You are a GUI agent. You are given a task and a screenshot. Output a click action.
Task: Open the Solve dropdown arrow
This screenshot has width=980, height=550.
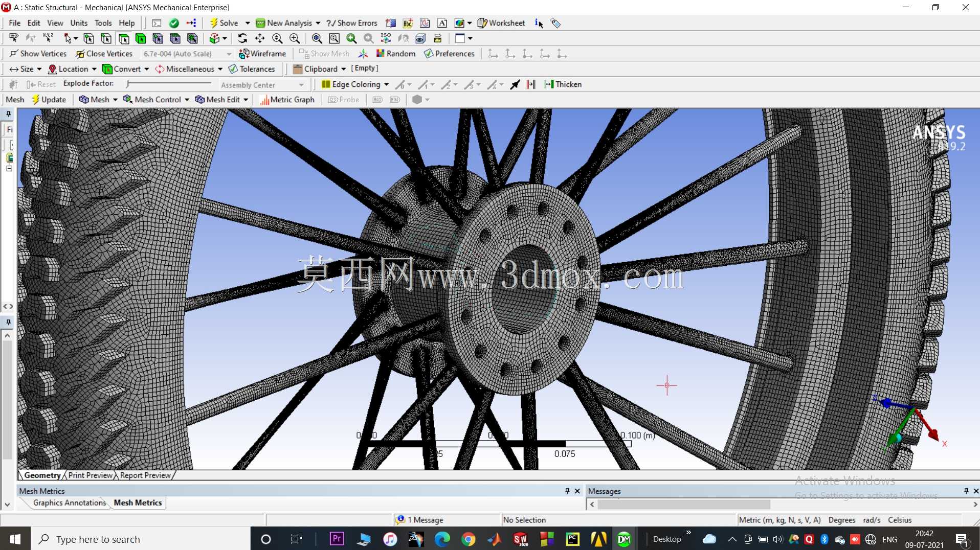(x=248, y=23)
